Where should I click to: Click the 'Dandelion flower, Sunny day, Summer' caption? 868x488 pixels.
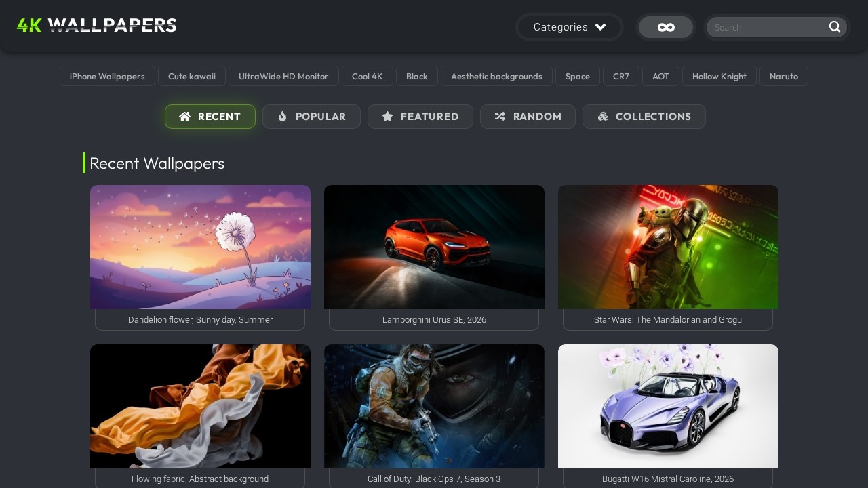coord(200,320)
